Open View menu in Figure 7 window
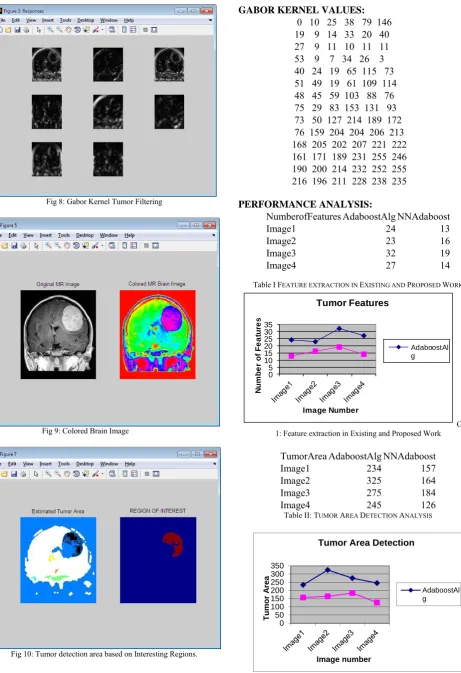Image resolution: width=461 pixels, height=673 pixels. click(x=28, y=464)
